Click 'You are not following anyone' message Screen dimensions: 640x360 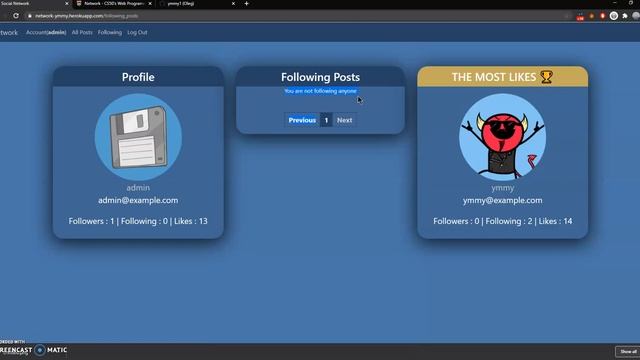pyautogui.click(x=320, y=91)
